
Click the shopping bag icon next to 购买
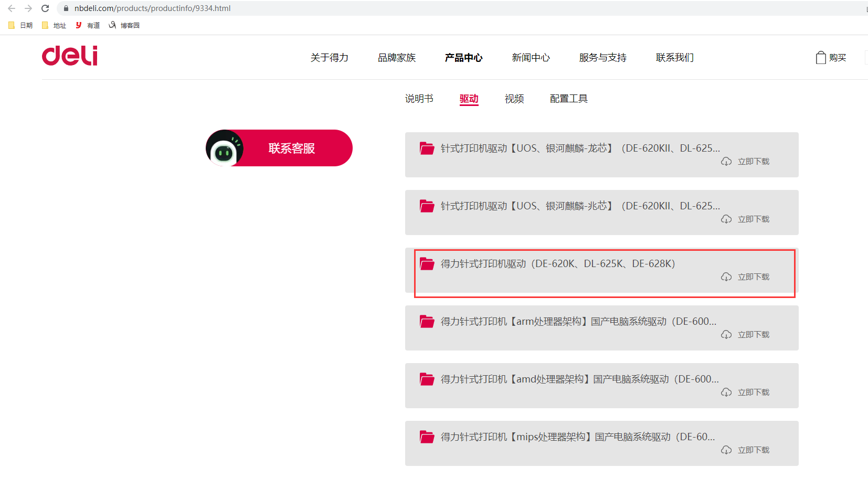pyautogui.click(x=821, y=57)
